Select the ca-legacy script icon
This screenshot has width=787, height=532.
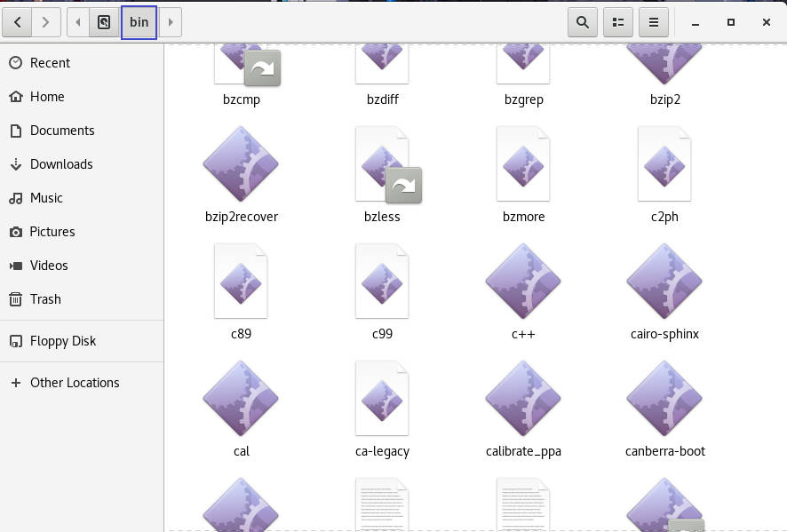[382, 399]
